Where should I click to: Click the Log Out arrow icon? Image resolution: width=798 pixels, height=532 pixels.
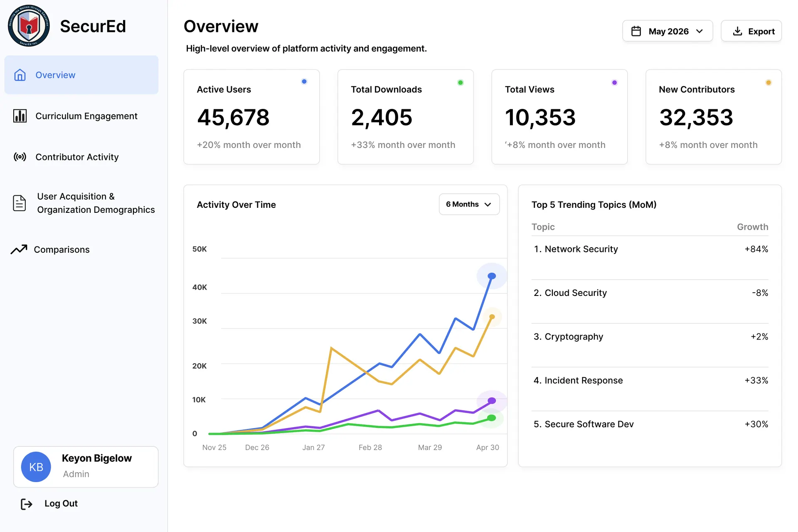[27, 504]
